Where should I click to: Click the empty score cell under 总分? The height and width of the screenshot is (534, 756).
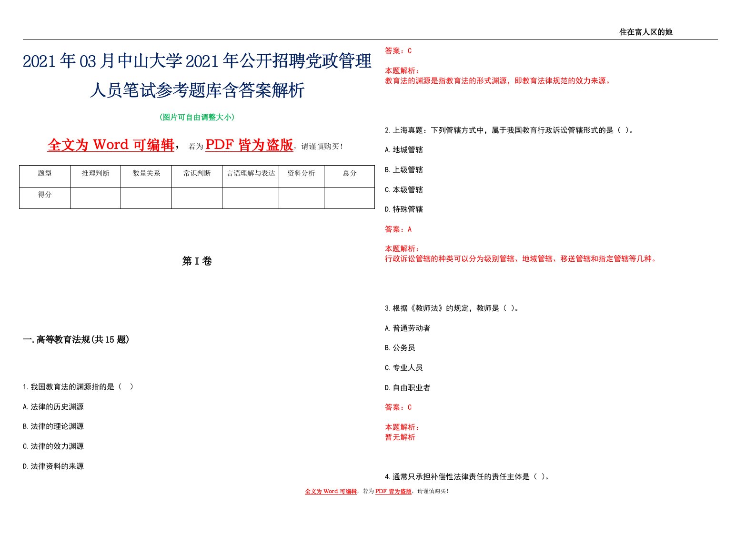coord(350,198)
